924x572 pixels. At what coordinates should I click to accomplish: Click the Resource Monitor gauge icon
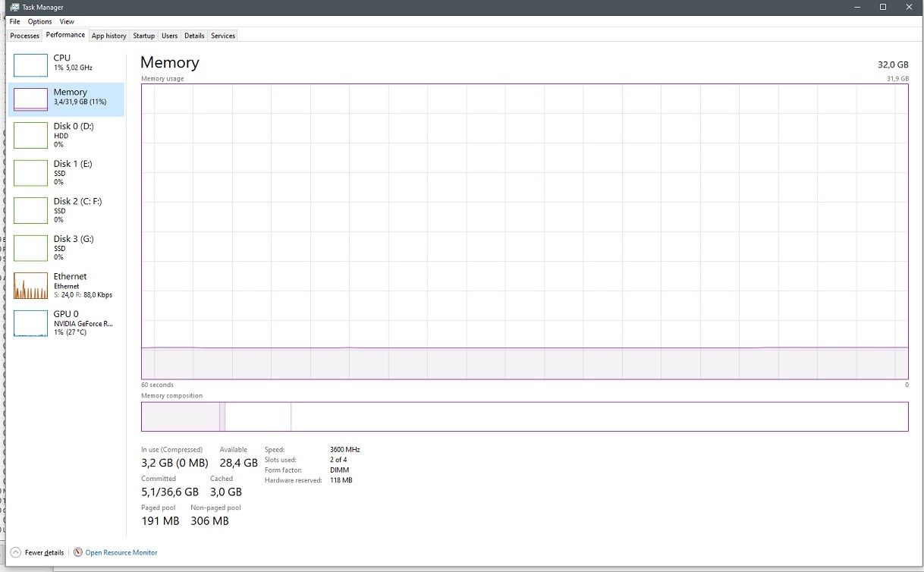[x=77, y=552]
